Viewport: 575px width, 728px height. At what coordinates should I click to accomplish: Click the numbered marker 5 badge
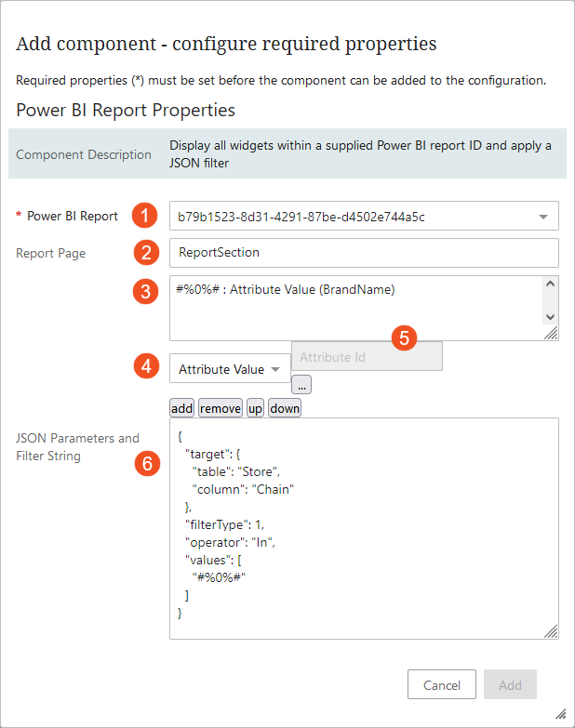click(x=404, y=338)
